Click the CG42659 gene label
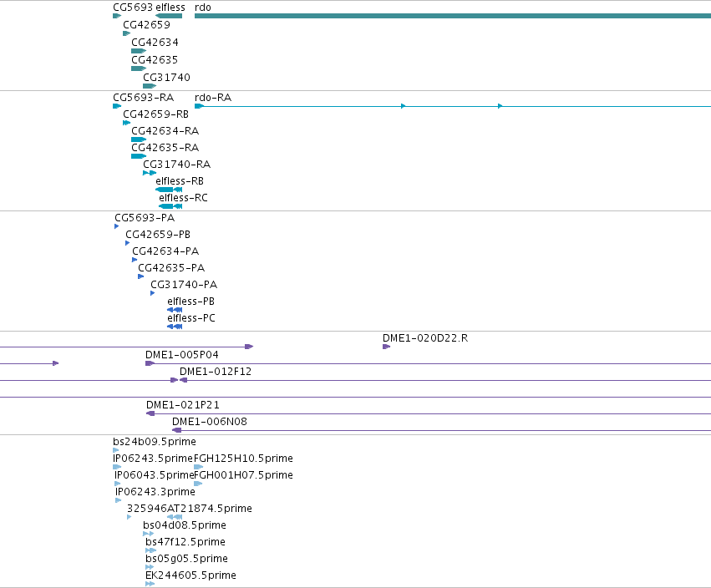Viewport: 711px width, 588px height. (x=146, y=25)
